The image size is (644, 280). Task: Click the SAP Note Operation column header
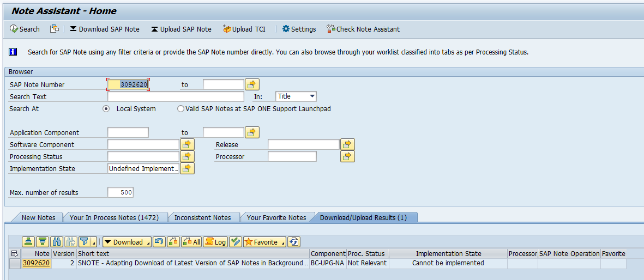pos(569,253)
